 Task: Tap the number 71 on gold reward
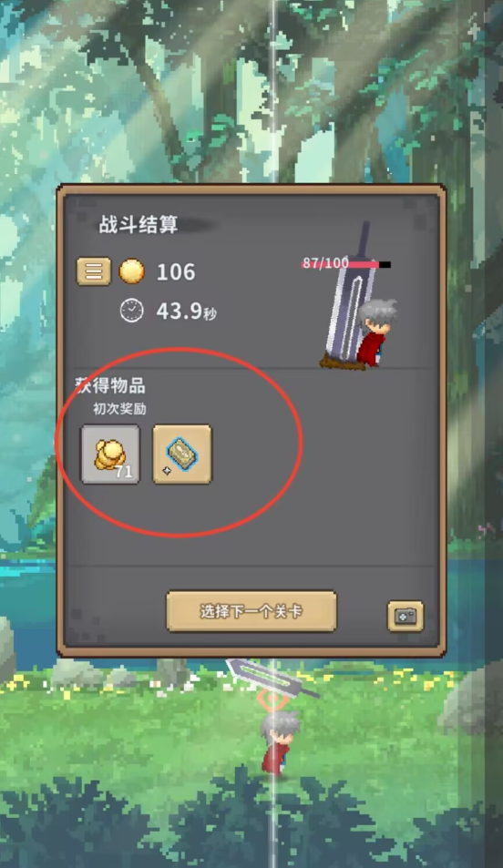click(124, 472)
